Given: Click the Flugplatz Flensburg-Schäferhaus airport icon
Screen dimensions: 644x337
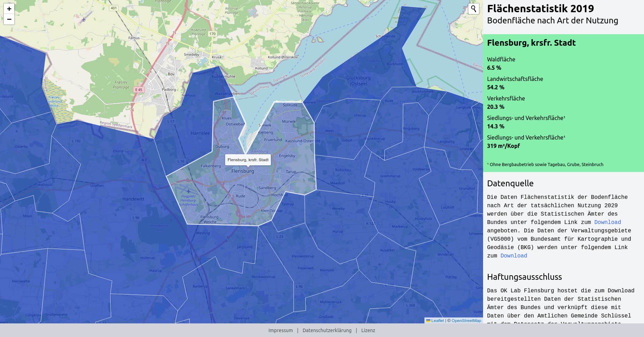Looking at the screenshot, I should click(188, 191).
